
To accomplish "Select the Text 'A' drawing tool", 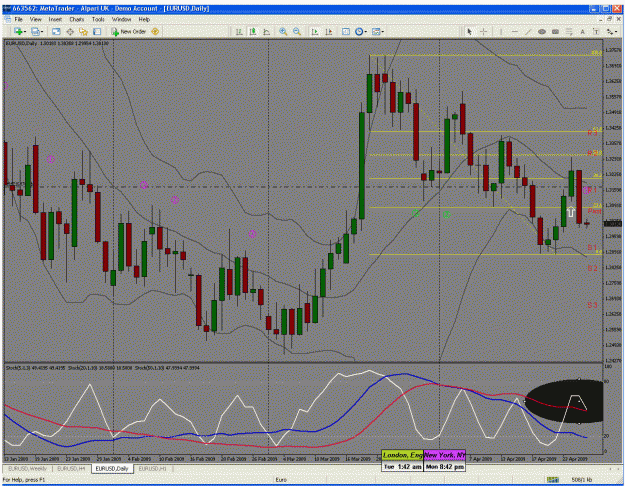I will [x=582, y=31].
